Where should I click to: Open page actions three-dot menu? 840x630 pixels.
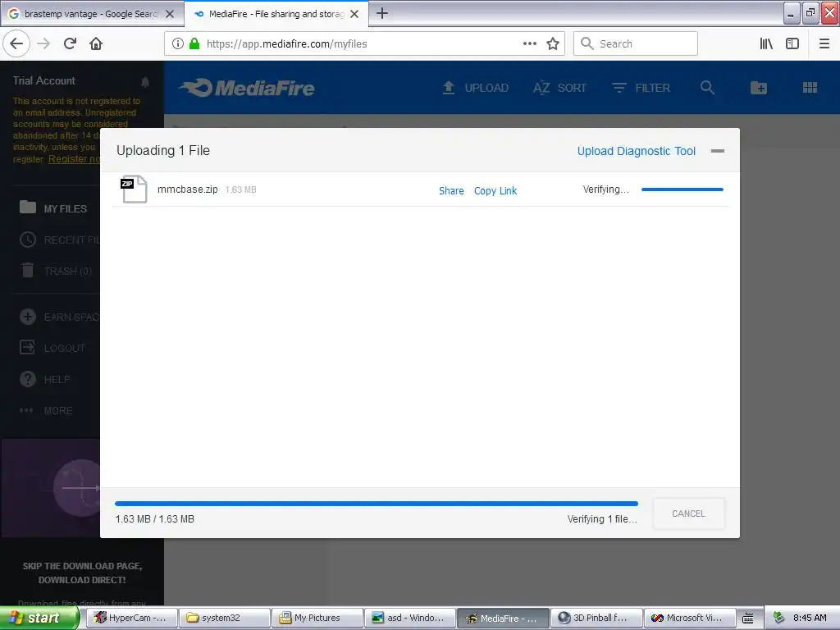tap(529, 43)
